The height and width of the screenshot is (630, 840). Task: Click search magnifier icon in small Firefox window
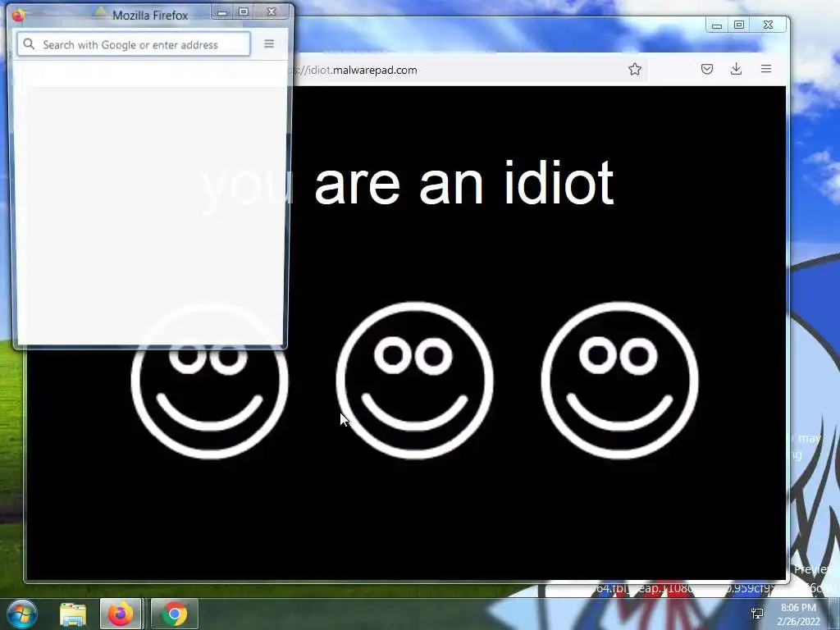click(29, 44)
